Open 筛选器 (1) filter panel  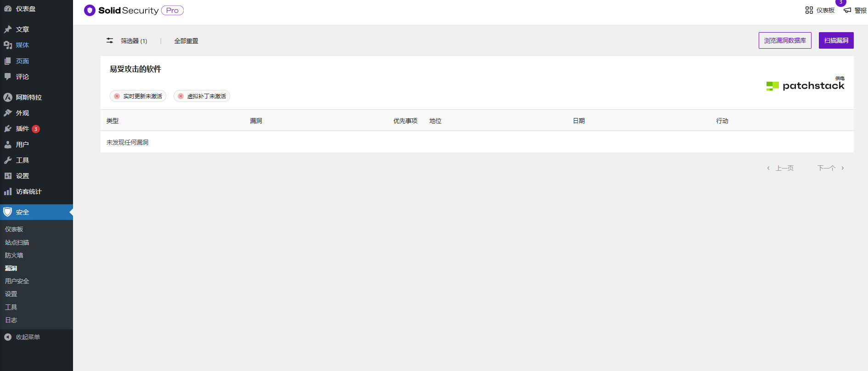[x=134, y=41]
